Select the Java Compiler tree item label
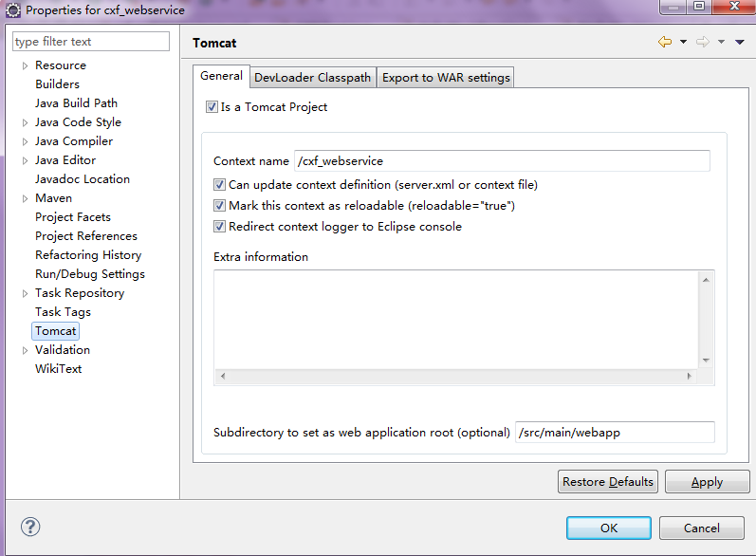This screenshot has width=756, height=556. (74, 141)
